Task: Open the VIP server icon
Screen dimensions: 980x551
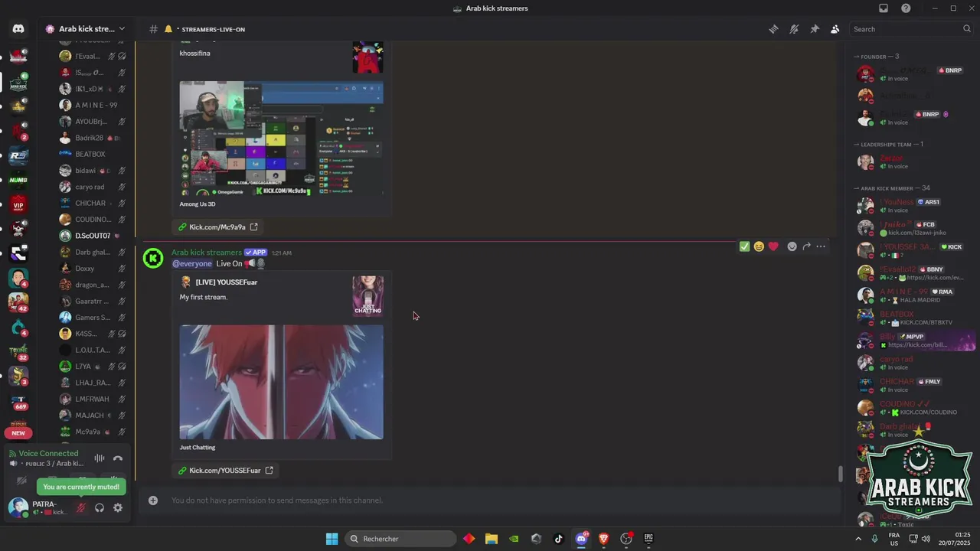Action: (18, 204)
